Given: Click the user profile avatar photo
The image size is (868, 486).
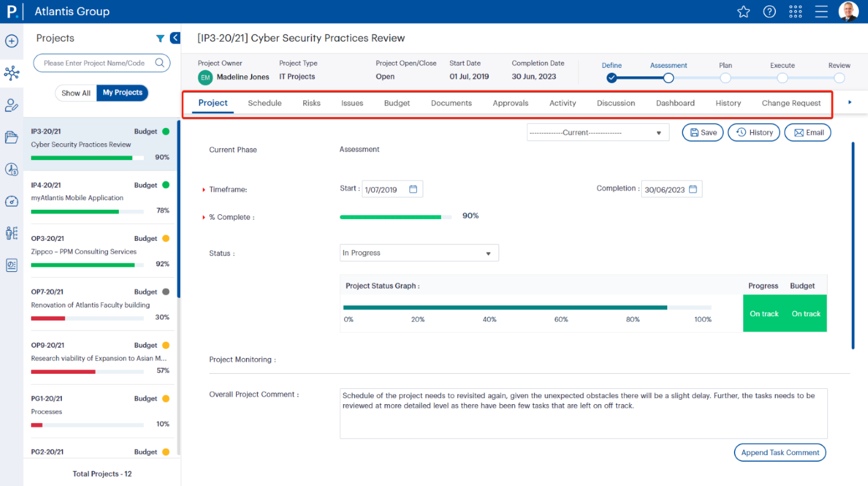Looking at the screenshot, I should point(848,12).
